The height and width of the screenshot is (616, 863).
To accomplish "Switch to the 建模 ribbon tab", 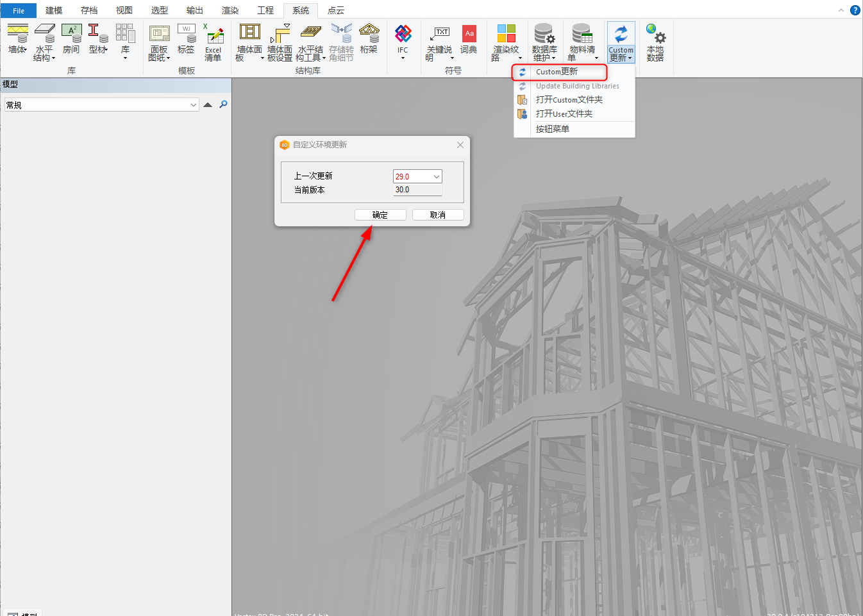I will pyautogui.click(x=54, y=10).
